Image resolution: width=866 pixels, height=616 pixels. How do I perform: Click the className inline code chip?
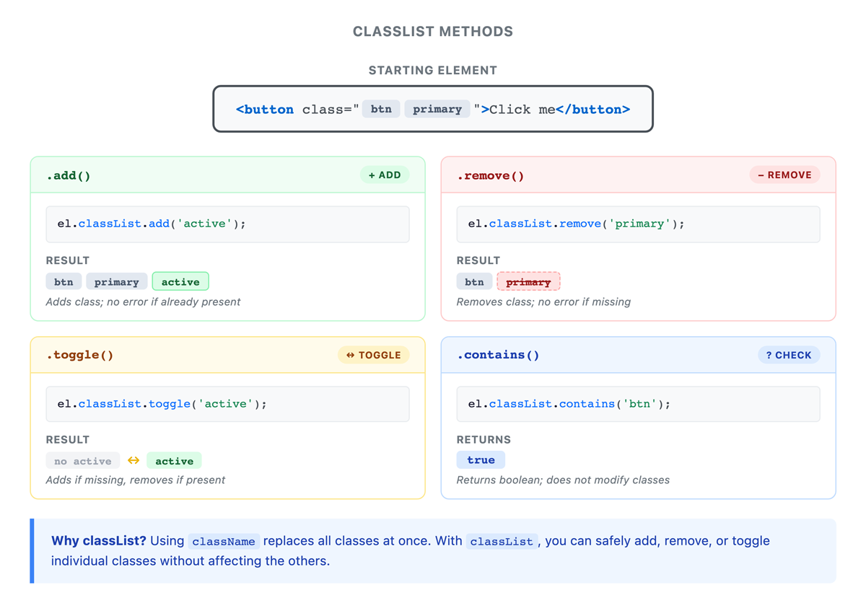click(224, 541)
